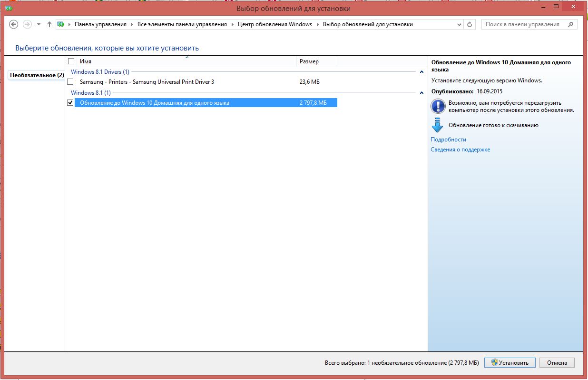
Task: Check the Samsung Universal Print Driver 3 checkbox
Action: click(70, 82)
